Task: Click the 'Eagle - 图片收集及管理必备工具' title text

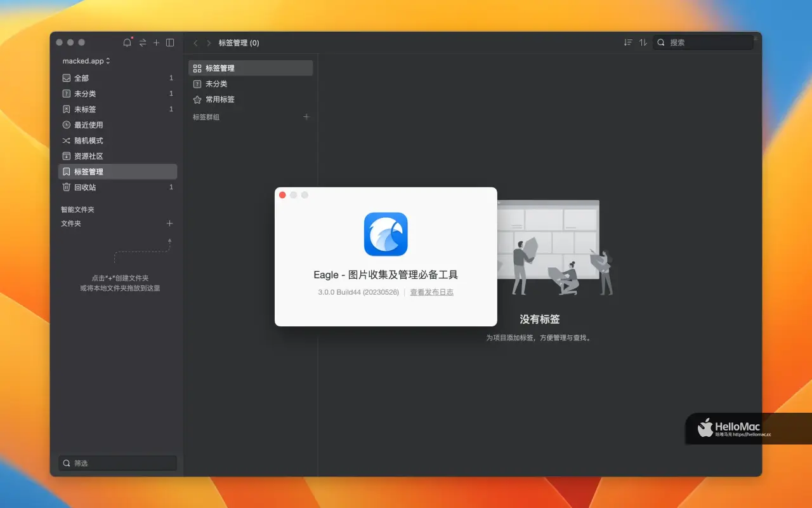Action: coord(386,275)
